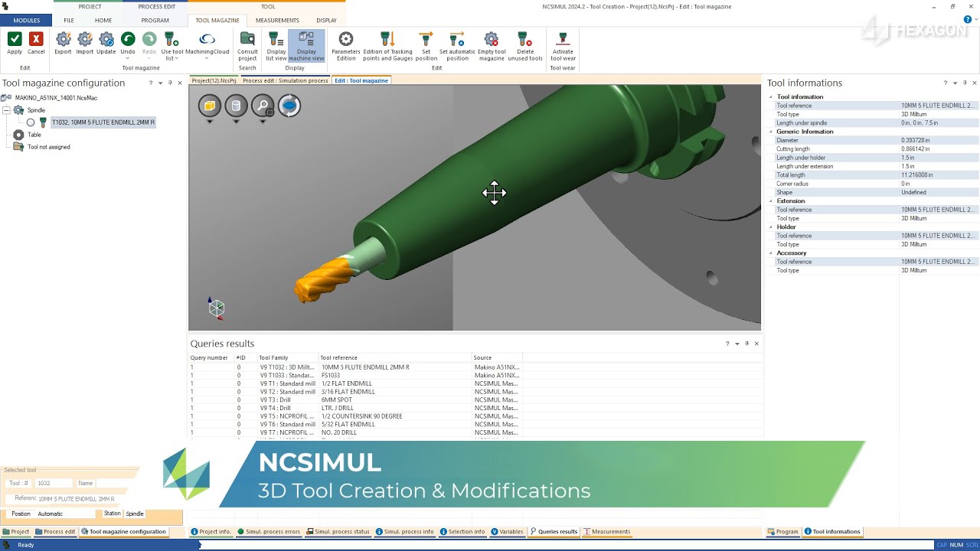Open the Selection info tab

462,532
